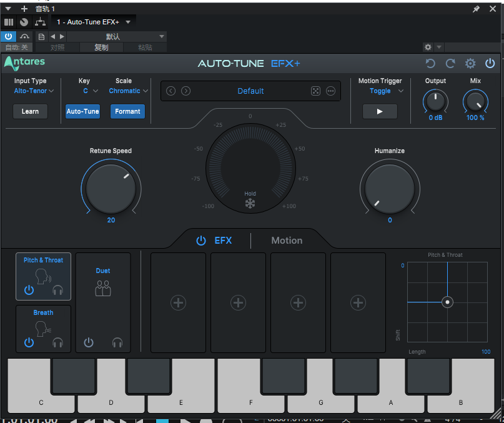This screenshot has height=423, width=504.
Task: Toggle the Breath effect power button
Action: point(29,342)
